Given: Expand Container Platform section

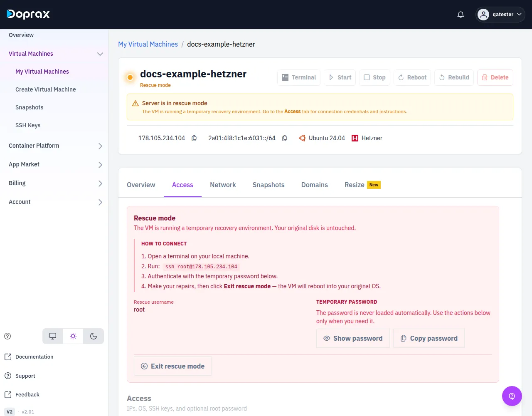Looking at the screenshot, I should coord(54,146).
